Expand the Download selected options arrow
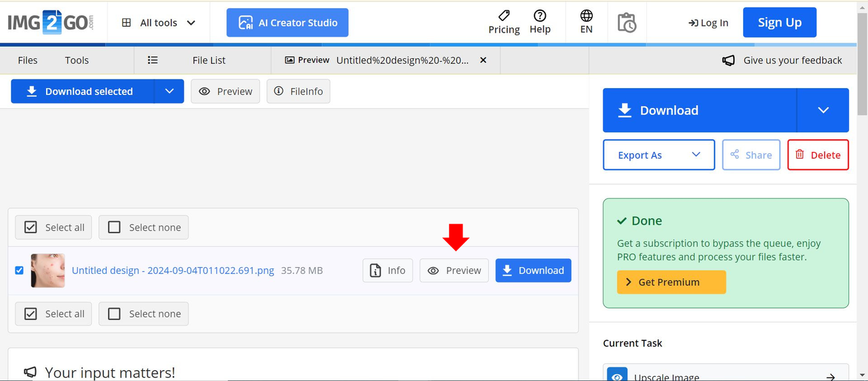Image resolution: width=868 pixels, height=381 pixels. [170, 92]
